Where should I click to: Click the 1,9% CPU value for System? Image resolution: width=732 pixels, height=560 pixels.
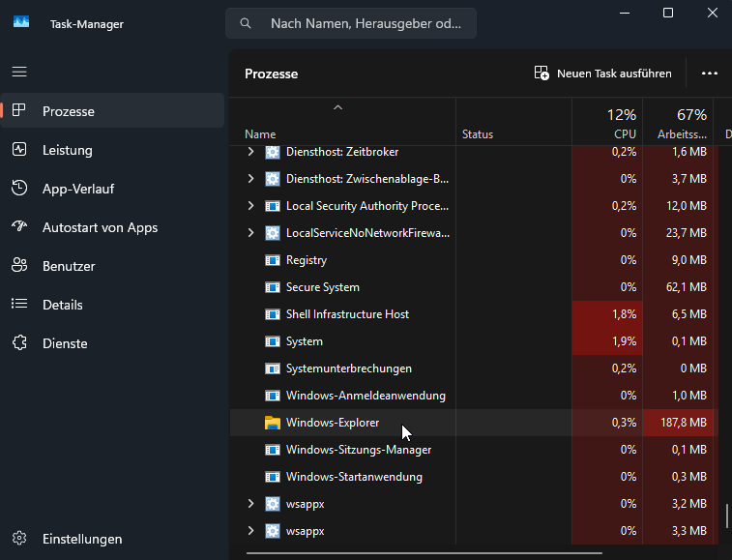(x=624, y=341)
